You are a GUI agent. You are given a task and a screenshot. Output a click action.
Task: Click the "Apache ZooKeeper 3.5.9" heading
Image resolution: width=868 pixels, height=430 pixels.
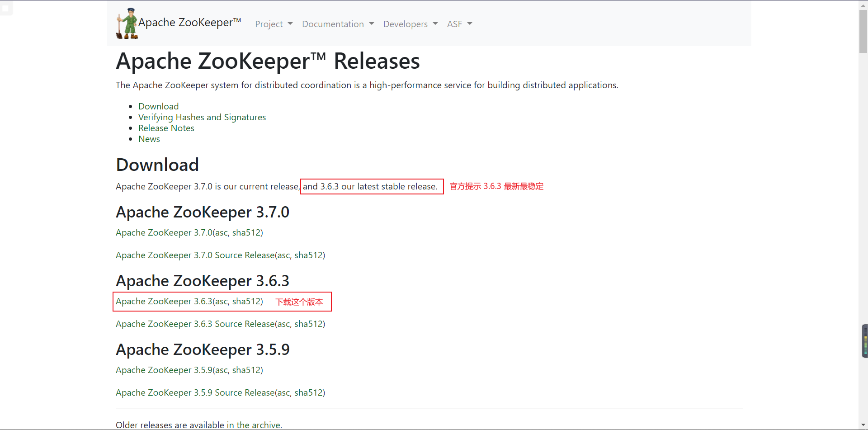click(x=203, y=350)
